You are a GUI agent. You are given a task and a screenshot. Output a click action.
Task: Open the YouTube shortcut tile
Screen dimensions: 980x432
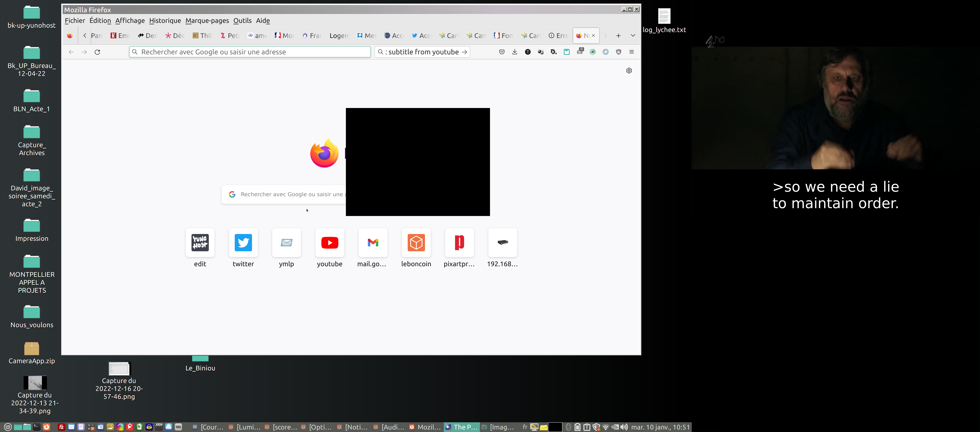click(329, 243)
